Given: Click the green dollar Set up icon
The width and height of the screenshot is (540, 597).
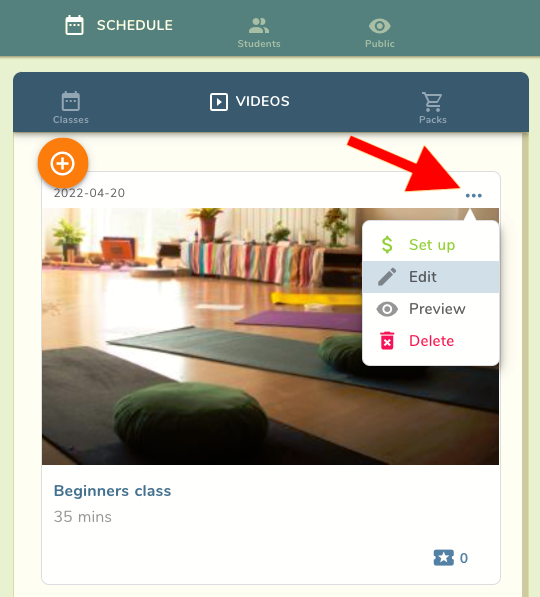Looking at the screenshot, I should pyautogui.click(x=387, y=244).
